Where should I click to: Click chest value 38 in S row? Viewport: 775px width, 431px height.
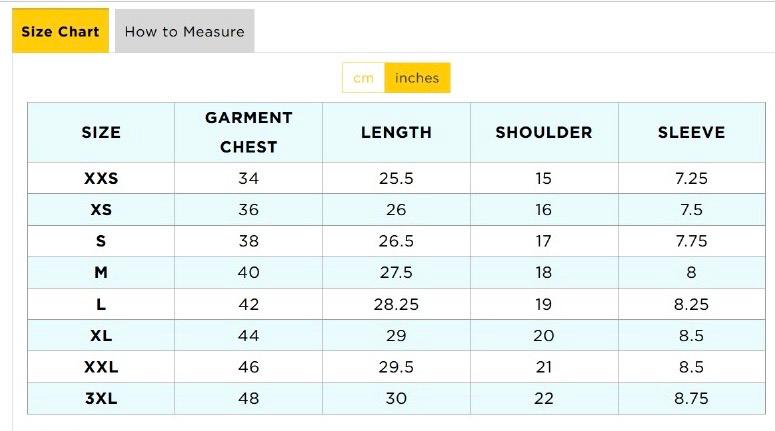248,241
